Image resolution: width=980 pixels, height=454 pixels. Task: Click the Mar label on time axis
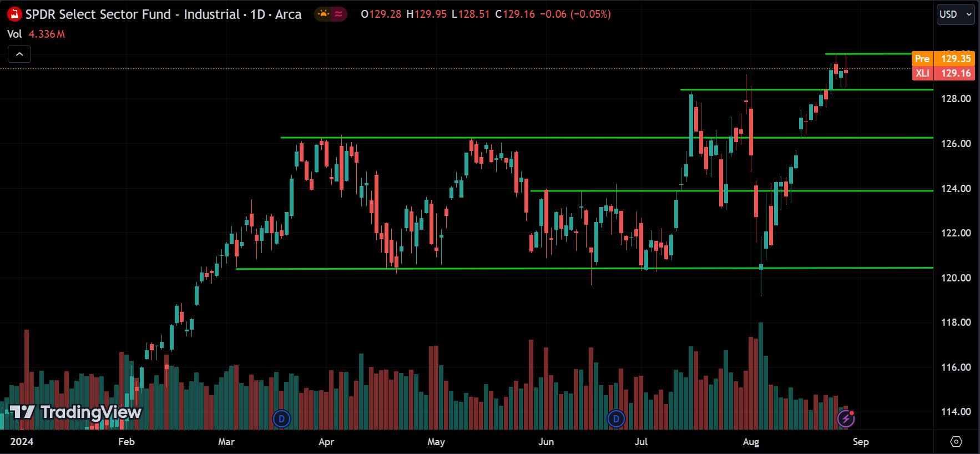(226, 442)
